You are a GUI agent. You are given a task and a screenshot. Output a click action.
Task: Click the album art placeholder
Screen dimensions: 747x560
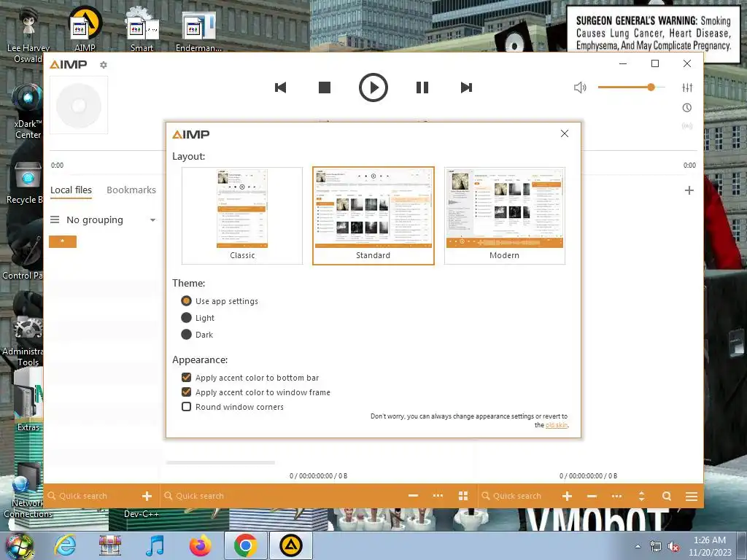point(79,105)
